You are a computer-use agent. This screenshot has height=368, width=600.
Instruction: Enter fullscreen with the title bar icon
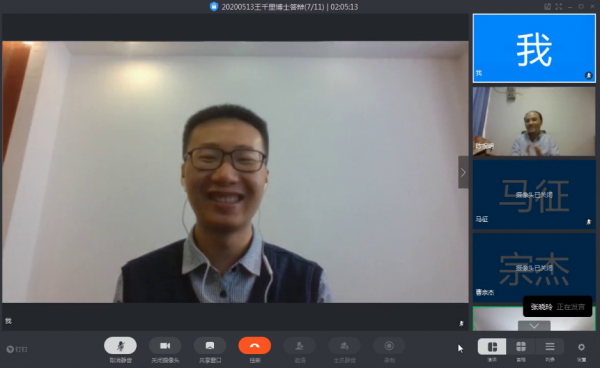click(x=559, y=7)
